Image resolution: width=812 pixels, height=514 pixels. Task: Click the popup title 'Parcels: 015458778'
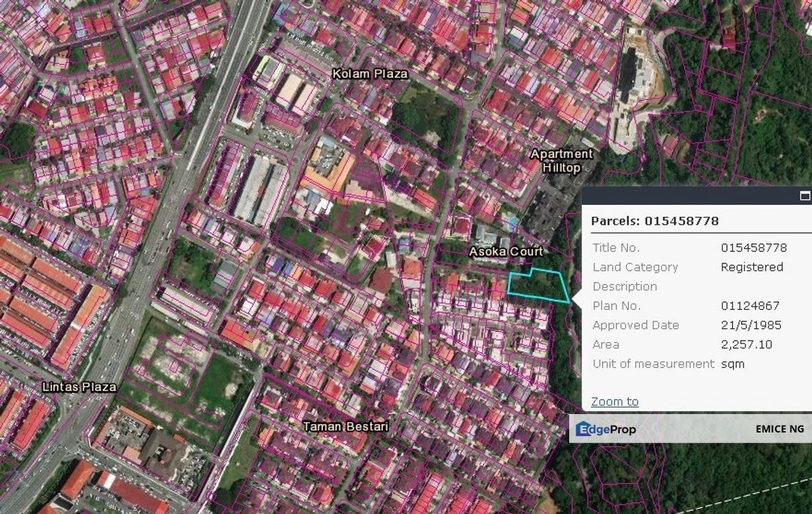point(654,221)
